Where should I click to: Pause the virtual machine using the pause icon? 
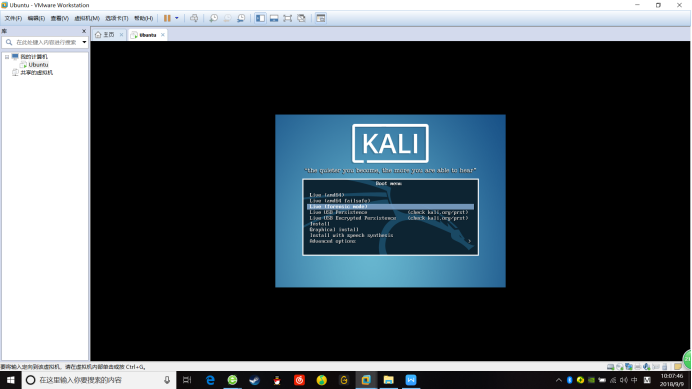pos(167,18)
